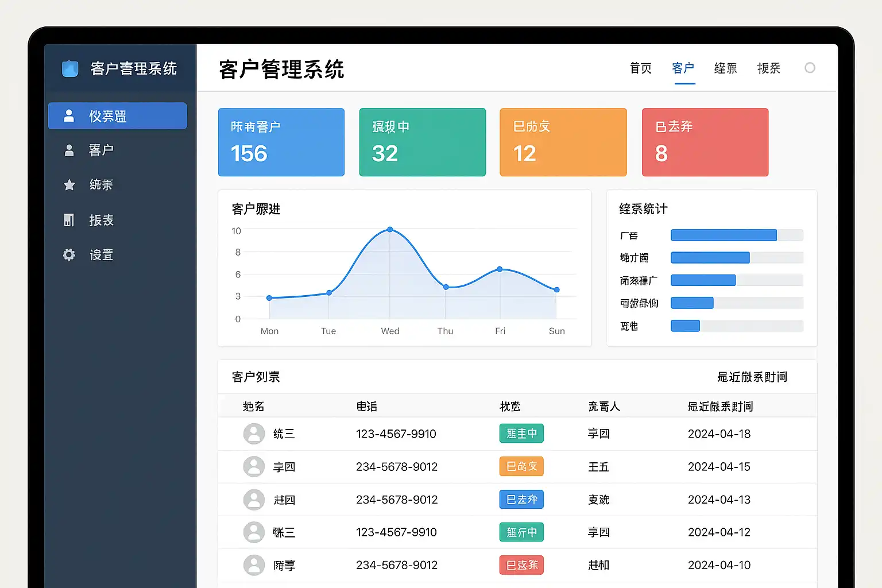Click the blue app logo in sidebar header
The width and height of the screenshot is (882, 588).
tap(70, 68)
